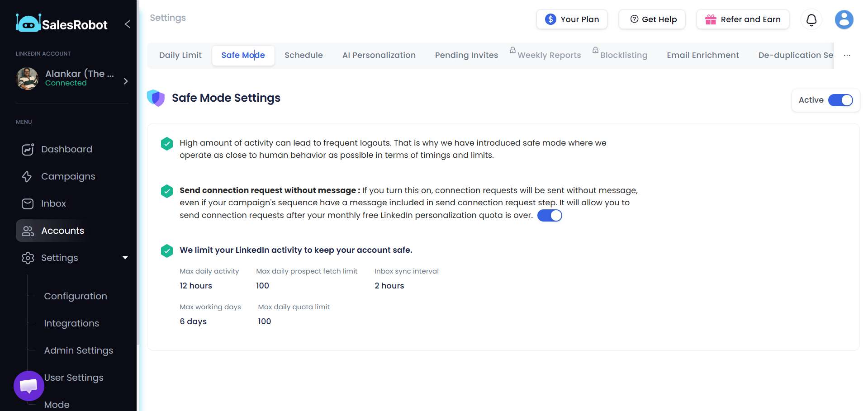Open Admin Settings under Settings
The width and height of the screenshot is (868, 411).
tap(79, 350)
